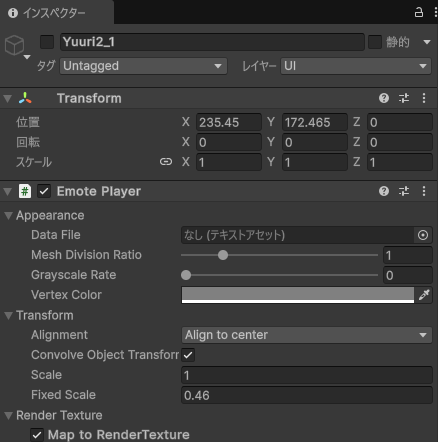The height and width of the screenshot is (442, 438).
Task: Open the UI layer dropdown
Action: tap(356, 66)
